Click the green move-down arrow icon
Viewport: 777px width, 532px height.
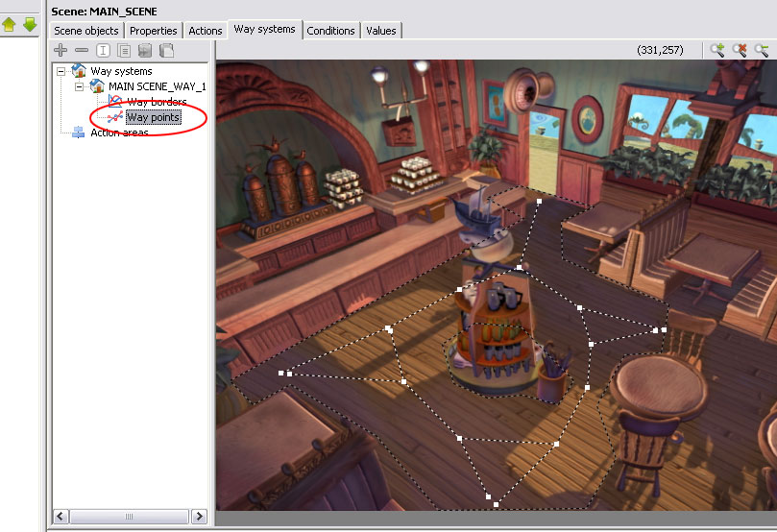tap(30, 24)
